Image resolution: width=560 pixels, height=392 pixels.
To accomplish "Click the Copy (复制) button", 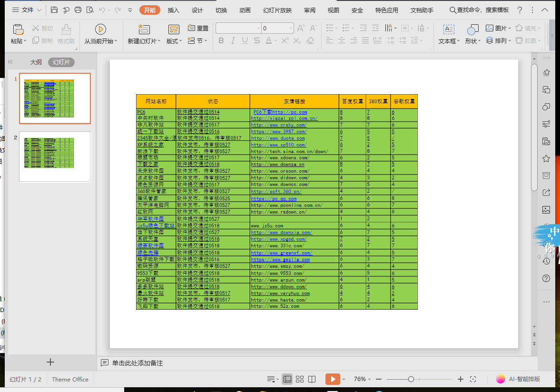I will [42, 41].
